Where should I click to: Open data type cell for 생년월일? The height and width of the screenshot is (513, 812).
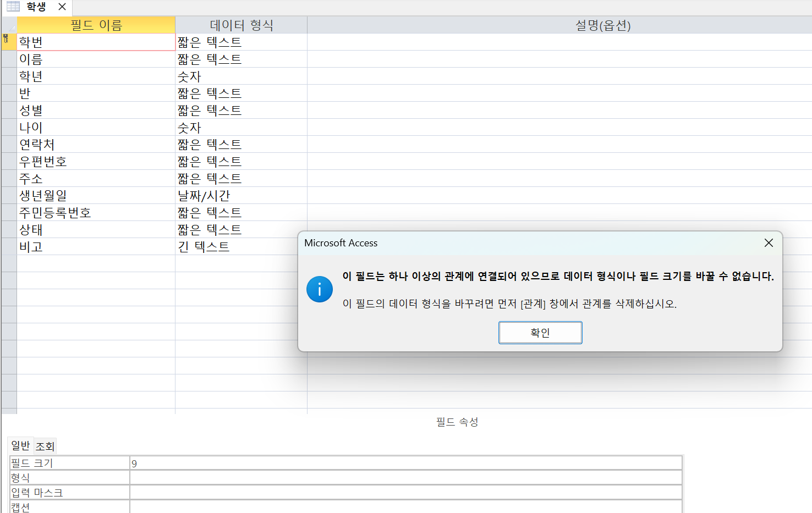240,196
